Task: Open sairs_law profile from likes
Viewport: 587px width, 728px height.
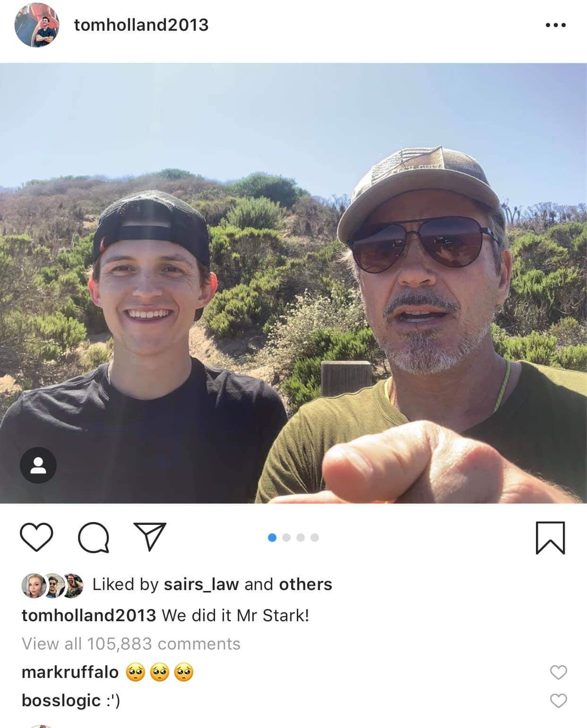Action: click(x=201, y=584)
